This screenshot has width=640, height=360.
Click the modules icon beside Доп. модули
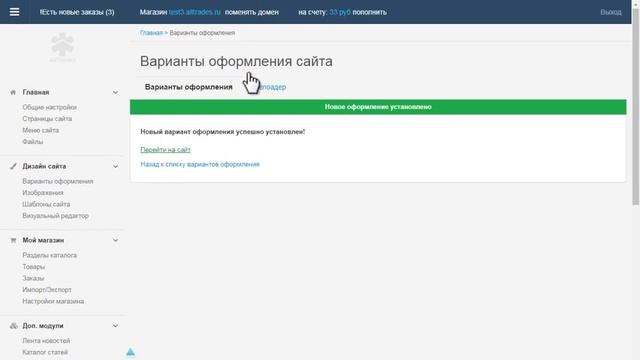[x=13, y=326]
